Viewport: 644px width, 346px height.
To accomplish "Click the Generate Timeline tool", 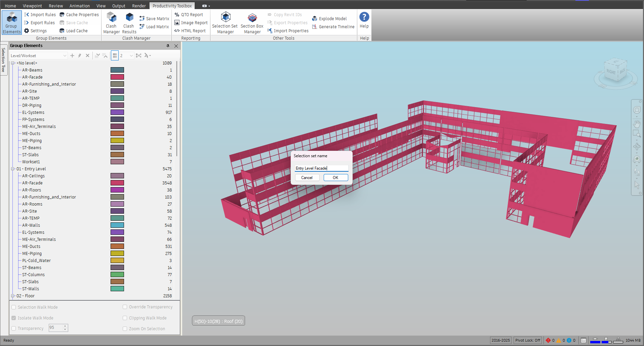I will pos(333,27).
